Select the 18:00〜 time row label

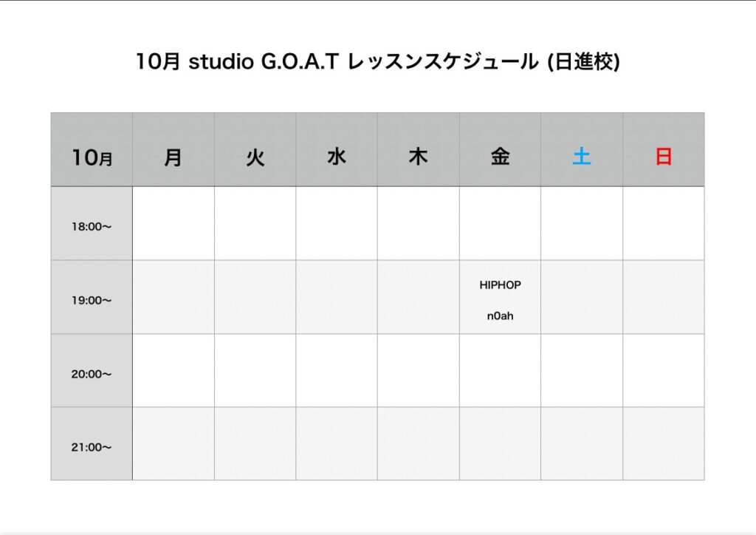[x=92, y=227]
